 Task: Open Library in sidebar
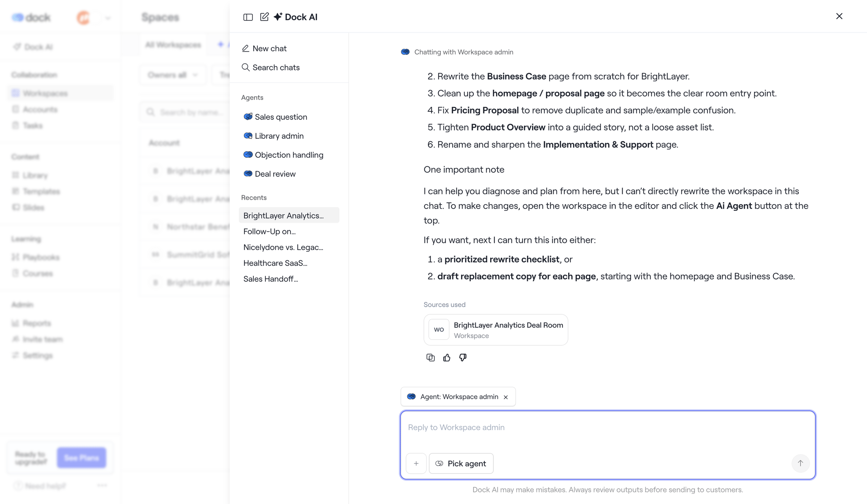click(x=30, y=175)
